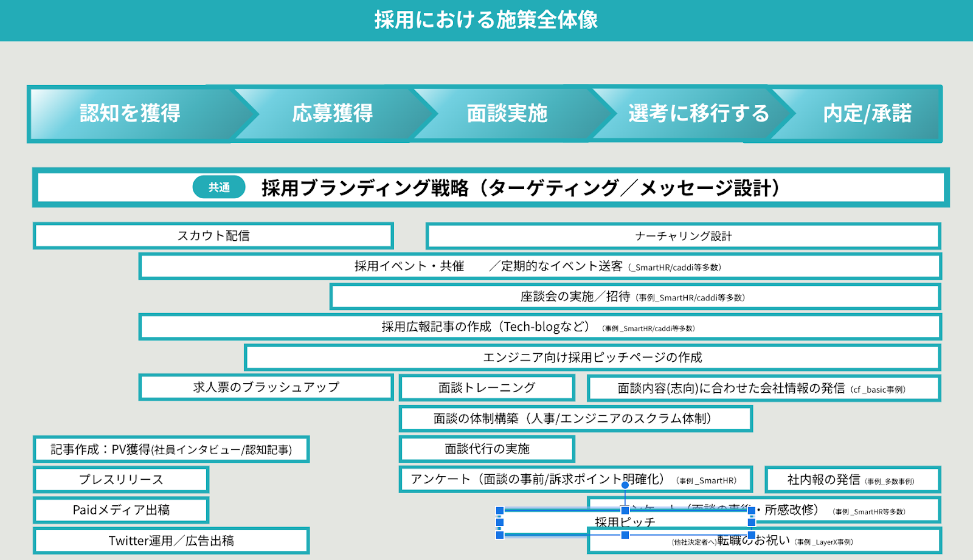
Task: Click the ナーチャリング設計 box
Action: [684, 236]
